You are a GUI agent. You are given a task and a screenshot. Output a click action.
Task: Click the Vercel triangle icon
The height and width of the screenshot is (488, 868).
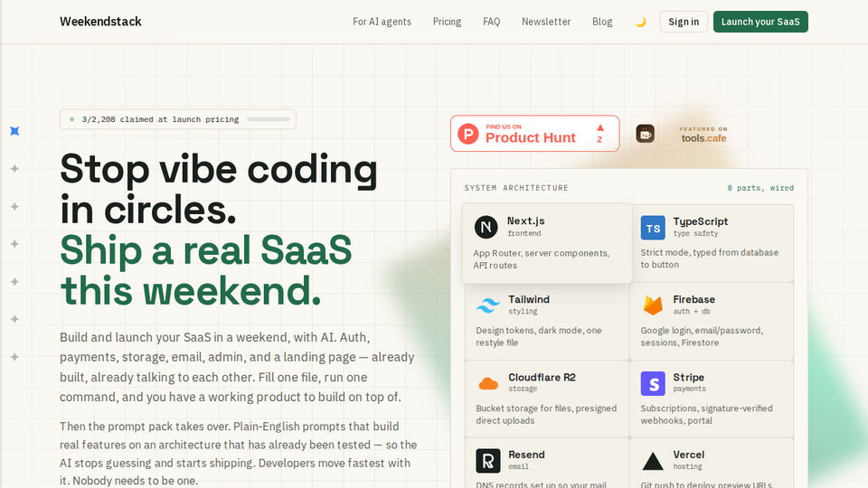653,461
